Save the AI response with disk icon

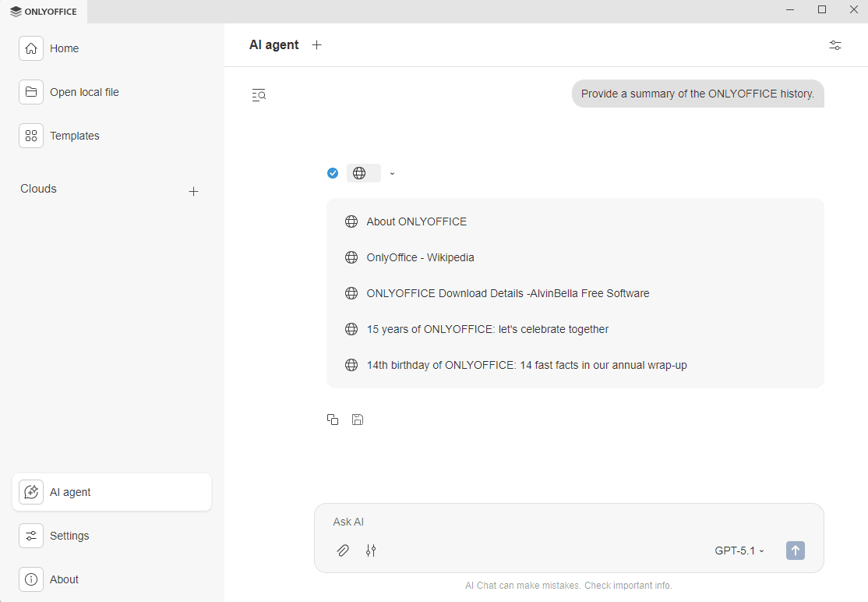358,420
